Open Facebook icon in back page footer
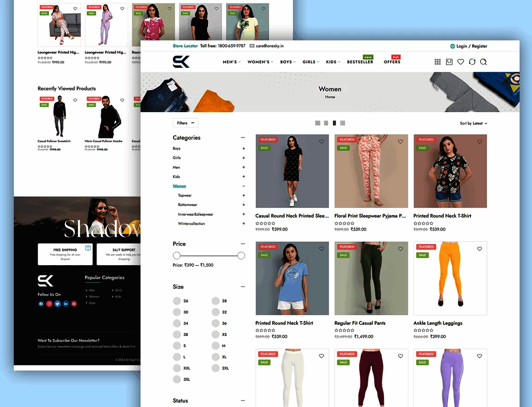Viewport: 532px width, 407px height. (41, 304)
